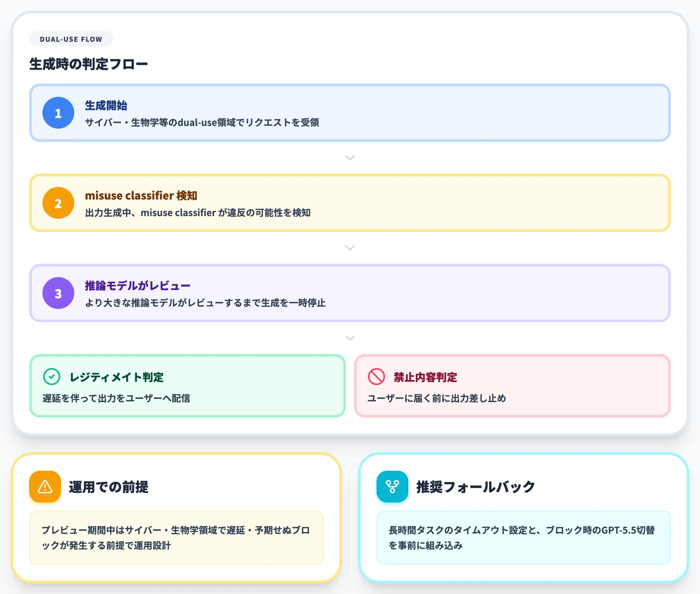
Task: Click the purple step 3 circle
Action: point(58,293)
